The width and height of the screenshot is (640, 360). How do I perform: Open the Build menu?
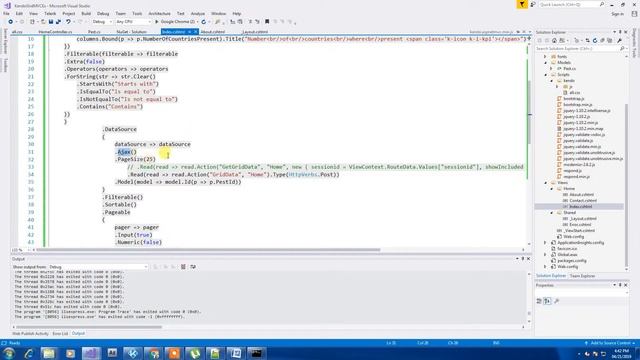pyautogui.click(x=86, y=13)
